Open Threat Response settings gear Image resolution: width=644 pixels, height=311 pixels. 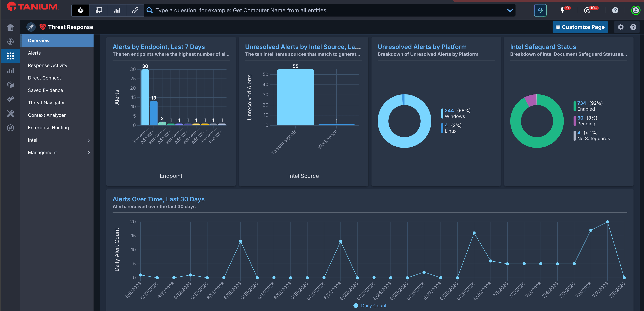pos(621,27)
